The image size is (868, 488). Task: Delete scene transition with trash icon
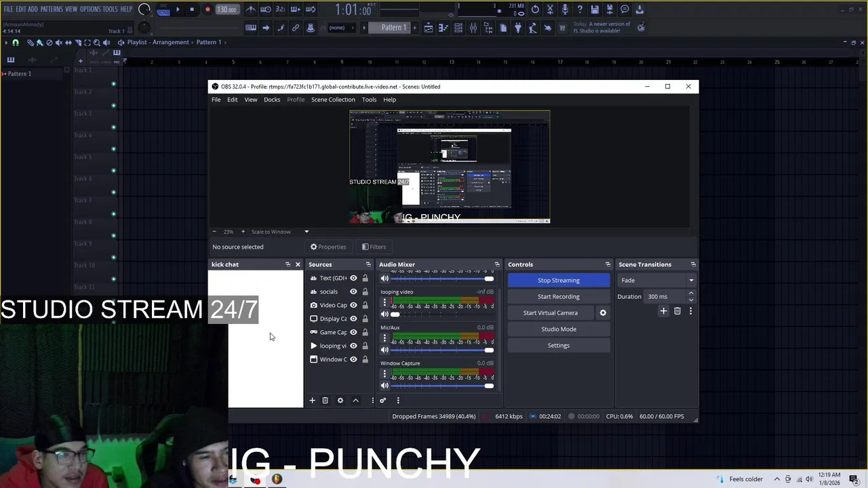[x=677, y=311]
